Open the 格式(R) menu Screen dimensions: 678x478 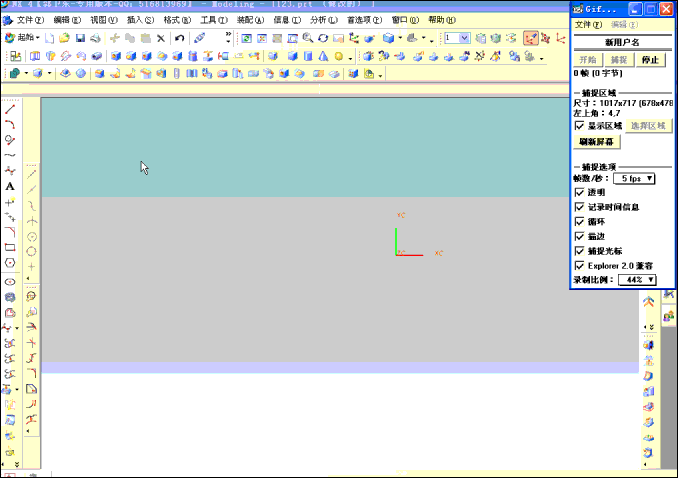coord(177,20)
